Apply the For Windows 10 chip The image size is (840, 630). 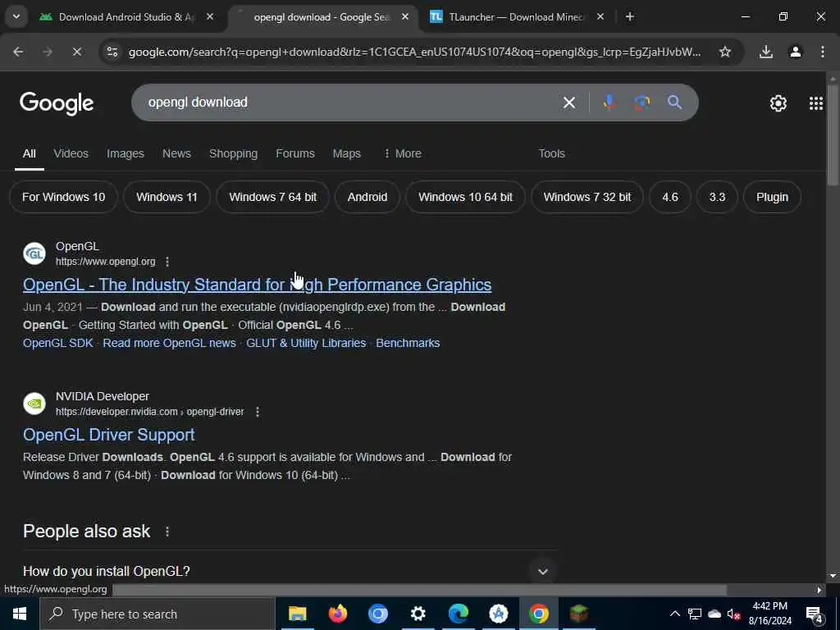coord(63,197)
